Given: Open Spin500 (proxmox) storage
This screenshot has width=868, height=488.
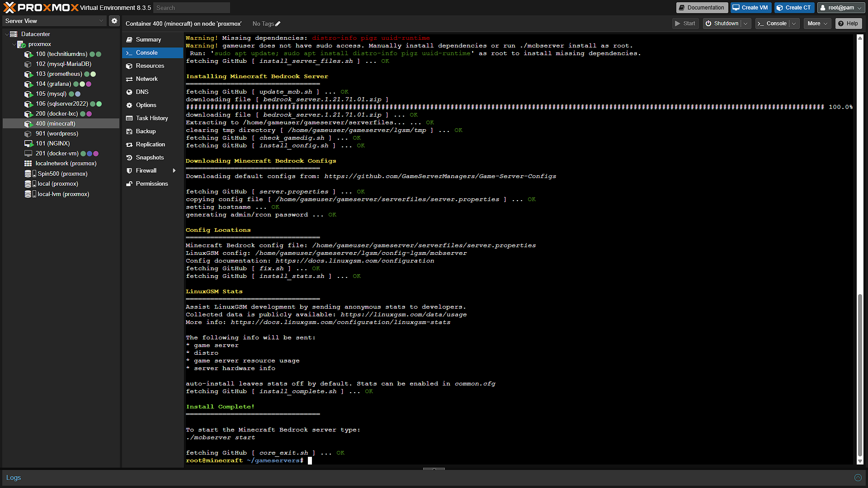Looking at the screenshot, I should click(61, 174).
